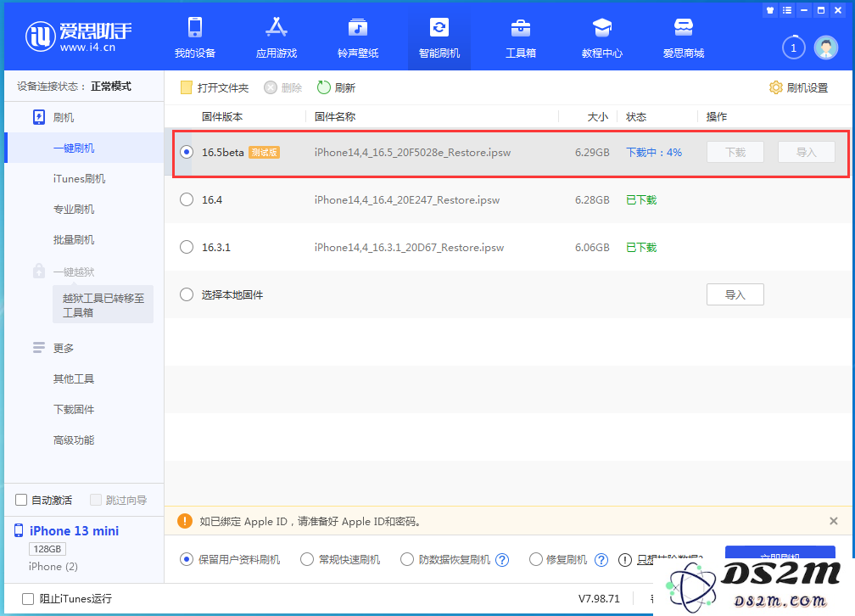Click 导入 button for local firmware
The image size is (855, 616).
coord(735,294)
